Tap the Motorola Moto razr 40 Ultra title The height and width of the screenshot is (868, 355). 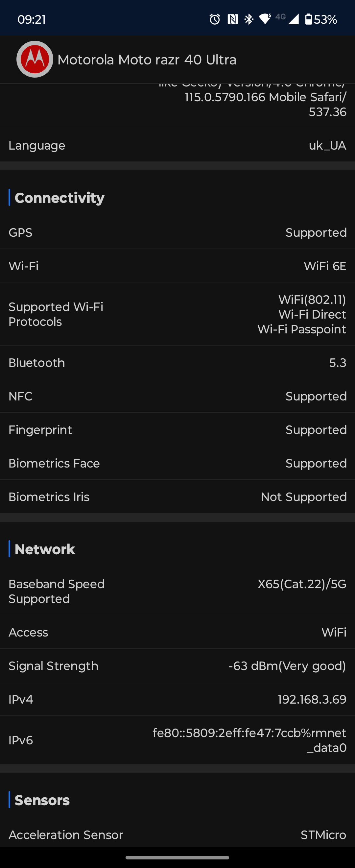coord(147,60)
